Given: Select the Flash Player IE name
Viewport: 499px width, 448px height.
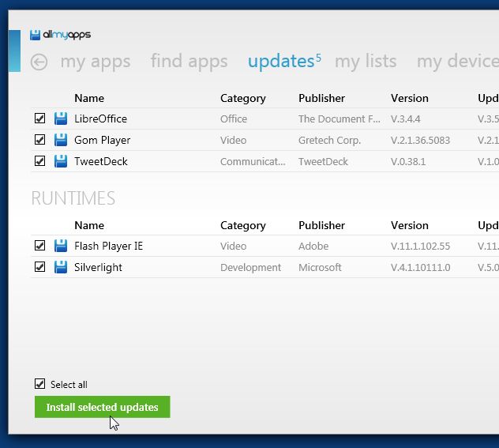Looking at the screenshot, I should pos(108,246).
